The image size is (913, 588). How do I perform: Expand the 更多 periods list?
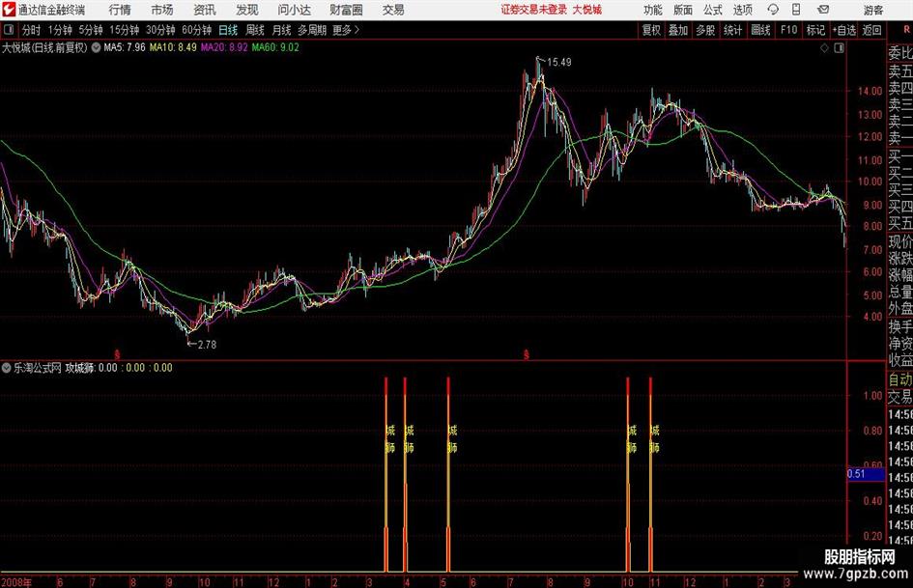tap(346, 30)
